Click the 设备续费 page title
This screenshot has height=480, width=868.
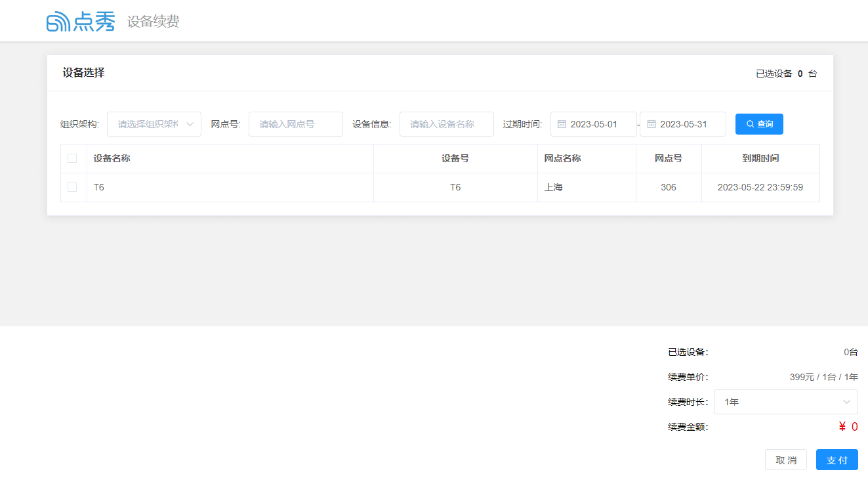(x=153, y=22)
